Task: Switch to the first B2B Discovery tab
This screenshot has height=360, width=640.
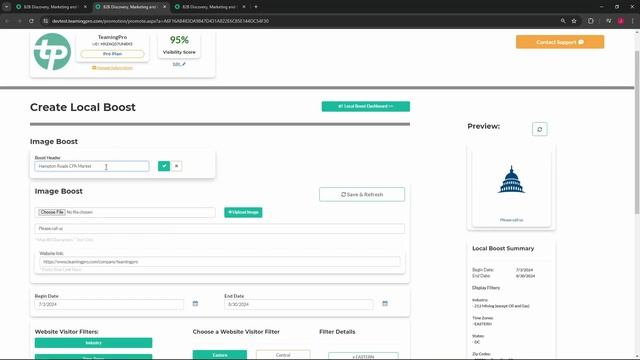Action: pos(50,7)
